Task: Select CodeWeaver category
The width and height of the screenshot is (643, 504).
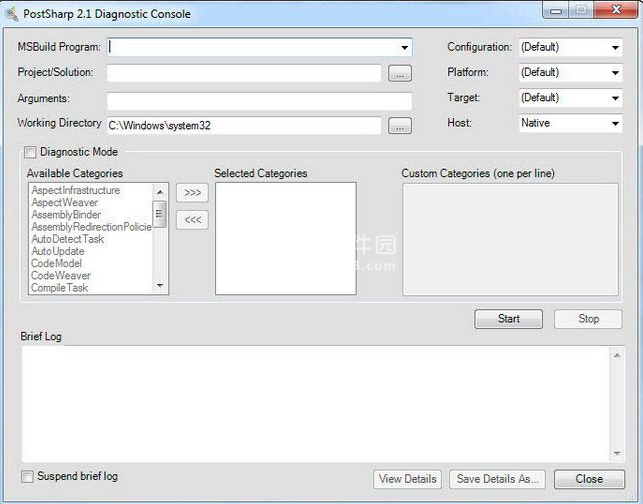Action: pos(61,276)
